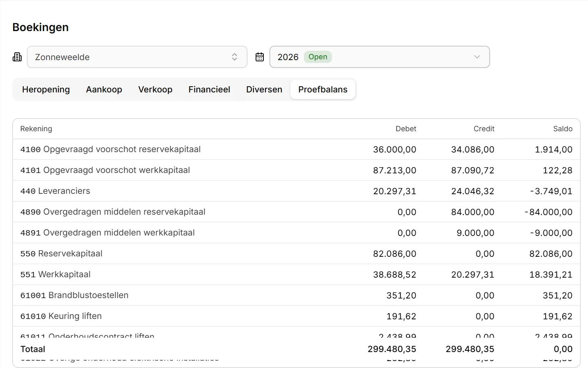Click saldo value -84.000,00
Viewport: 588px width, 368px height.
pos(548,212)
